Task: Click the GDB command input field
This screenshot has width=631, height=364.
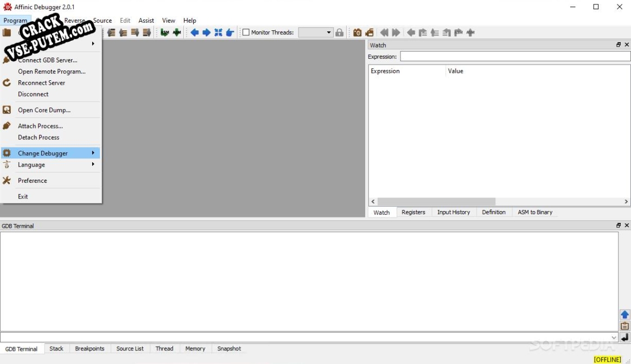Action: pyautogui.click(x=309, y=337)
